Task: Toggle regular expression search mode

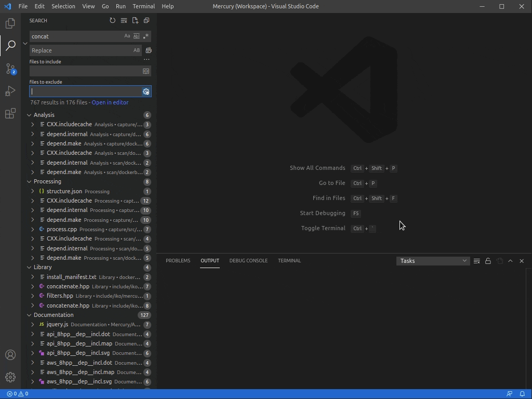Action: pos(146,36)
